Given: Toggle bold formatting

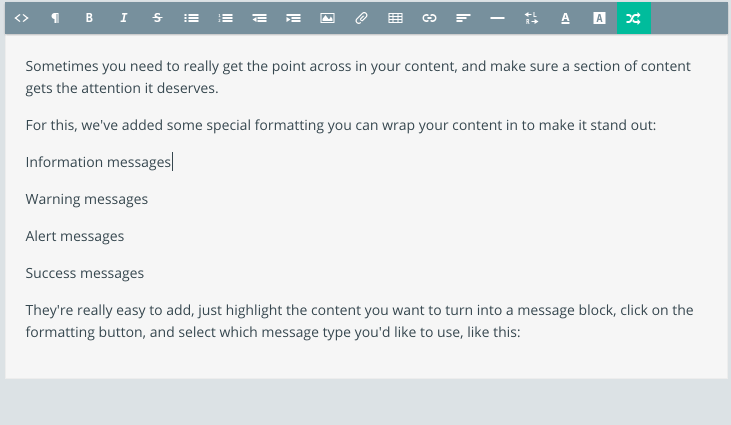Looking at the screenshot, I should tap(89, 18).
